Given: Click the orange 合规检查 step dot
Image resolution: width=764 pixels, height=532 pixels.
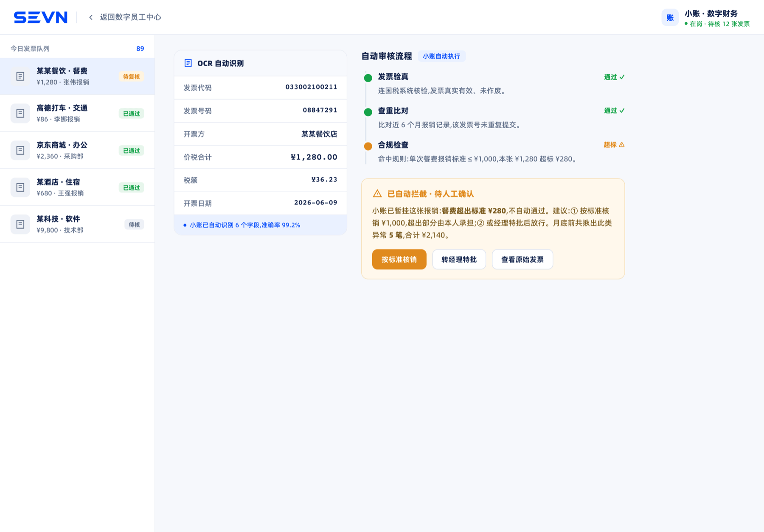Looking at the screenshot, I should coord(368,146).
